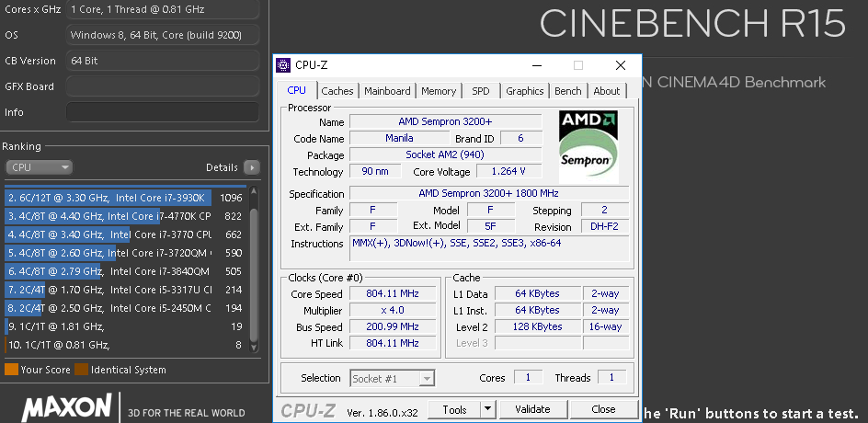Click the MAXON logo
The height and width of the screenshot is (423, 868).
tap(66, 407)
